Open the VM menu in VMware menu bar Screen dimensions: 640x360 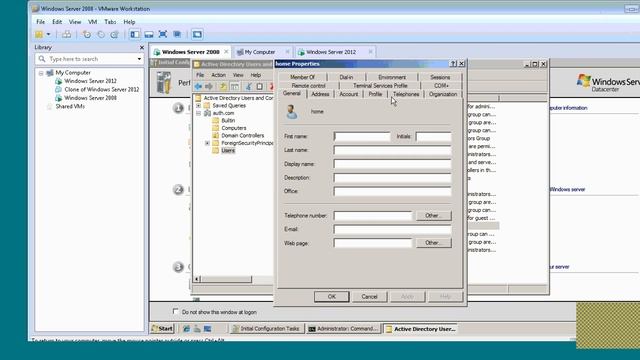coord(93,22)
